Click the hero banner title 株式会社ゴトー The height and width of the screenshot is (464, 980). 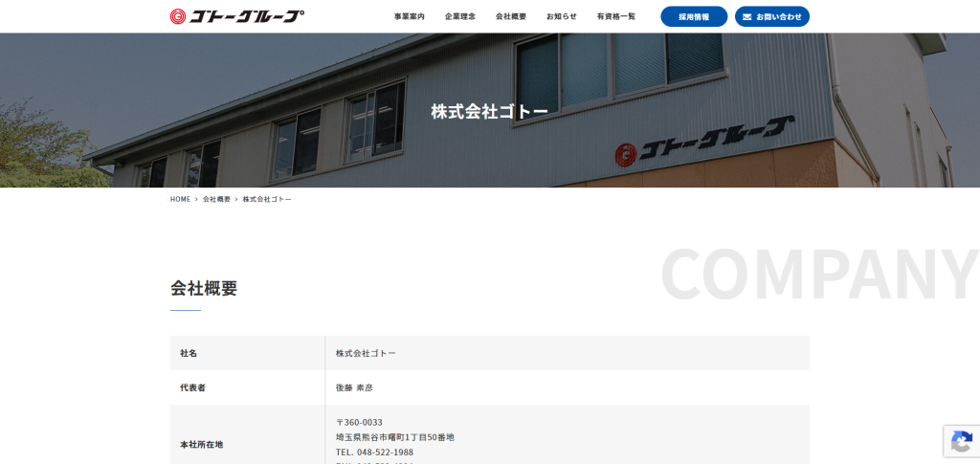tap(489, 112)
